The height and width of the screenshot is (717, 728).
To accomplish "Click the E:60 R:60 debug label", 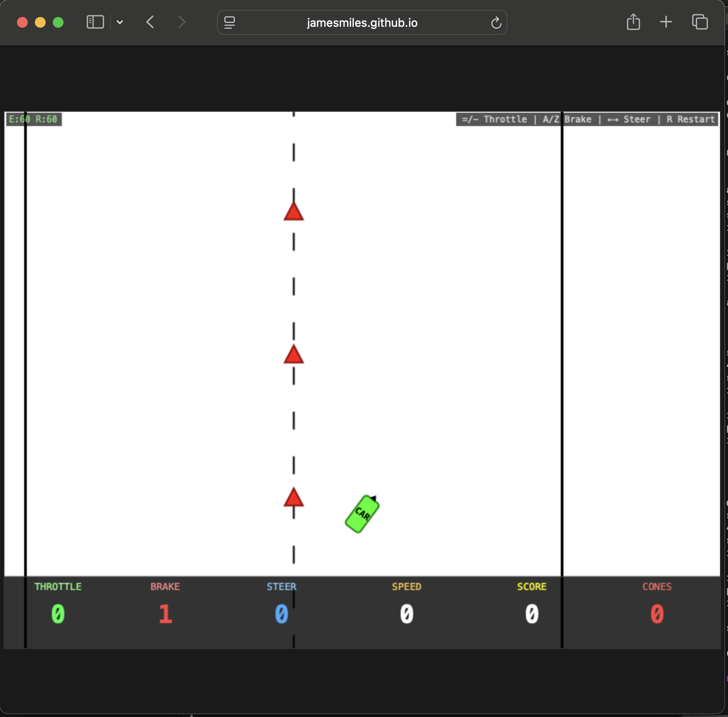I will [34, 119].
